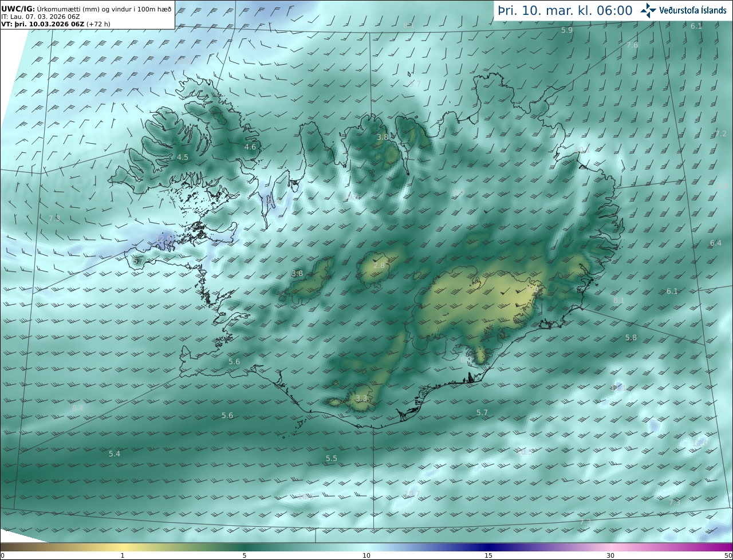This screenshot has height=560, width=733.
Task: Click the 7.2 value at the right edge
Action: click(721, 134)
